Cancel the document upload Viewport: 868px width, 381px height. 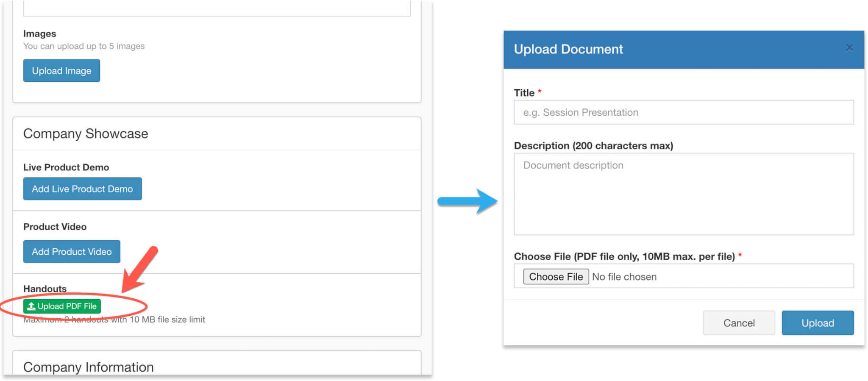point(738,323)
